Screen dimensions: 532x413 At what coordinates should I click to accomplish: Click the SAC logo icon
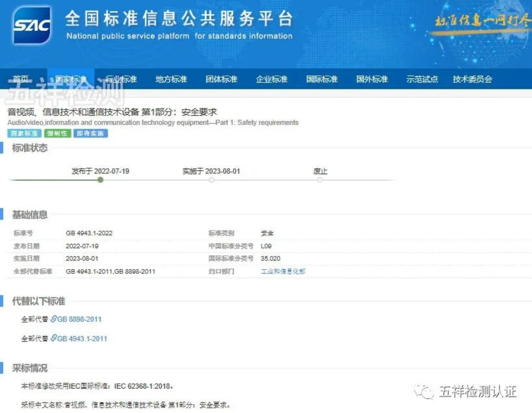click(32, 25)
